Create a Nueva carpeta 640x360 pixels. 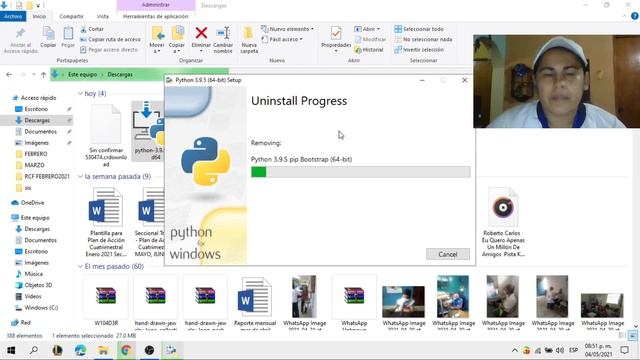click(249, 40)
